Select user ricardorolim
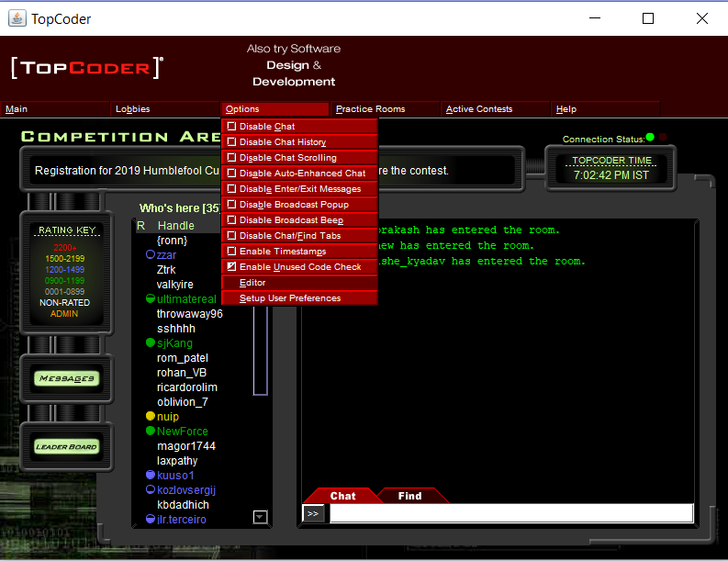Image resolution: width=728 pixels, height=561 pixels. pyautogui.click(x=187, y=387)
